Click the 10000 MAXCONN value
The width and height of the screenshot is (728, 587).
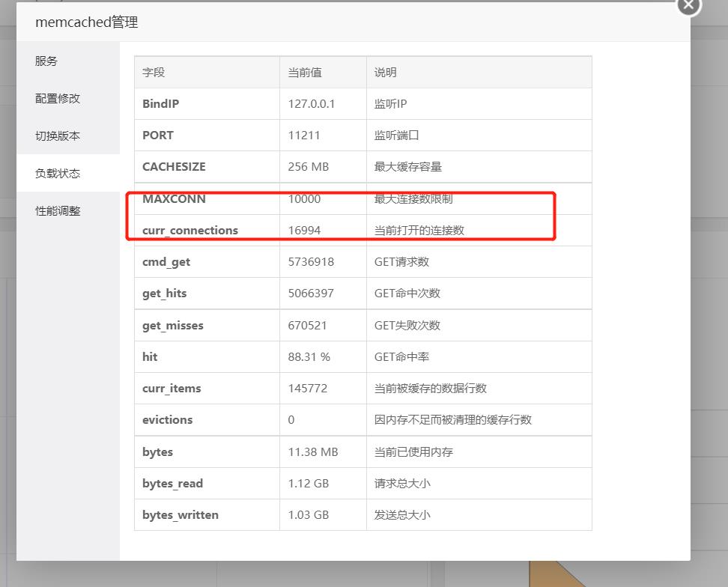tap(304, 198)
